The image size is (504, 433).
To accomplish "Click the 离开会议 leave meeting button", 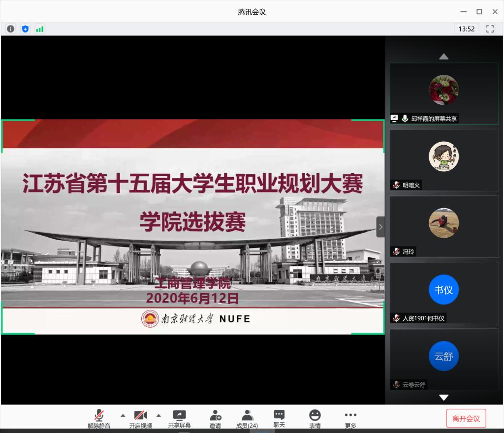I will click(466, 419).
